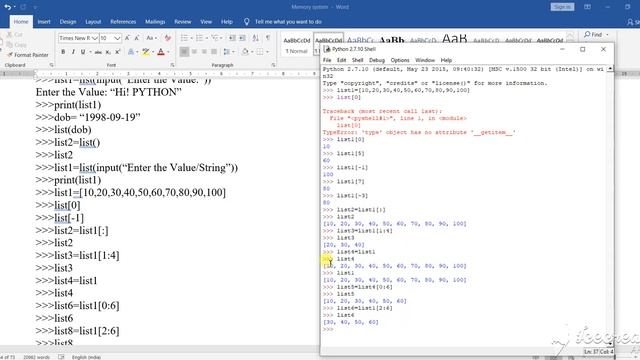Screen dimensions: 640x360
Task: Expand the Paragraph group dialog launcher
Action: 273,65
